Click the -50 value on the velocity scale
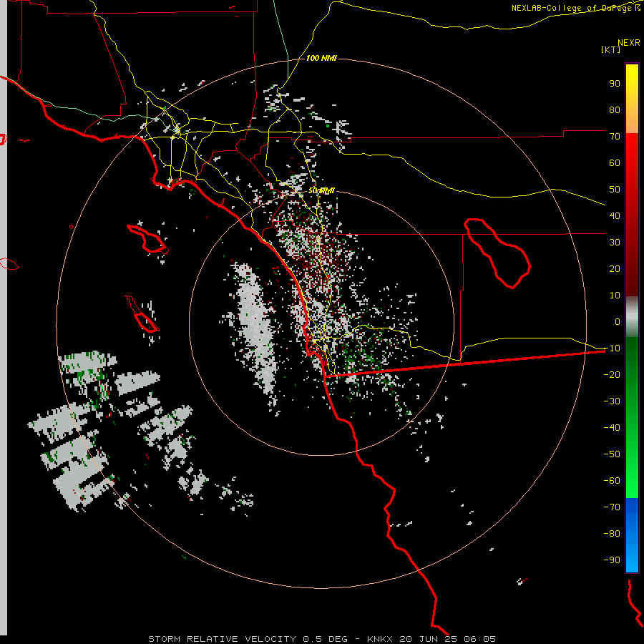The image size is (644, 644). point(612,454)
